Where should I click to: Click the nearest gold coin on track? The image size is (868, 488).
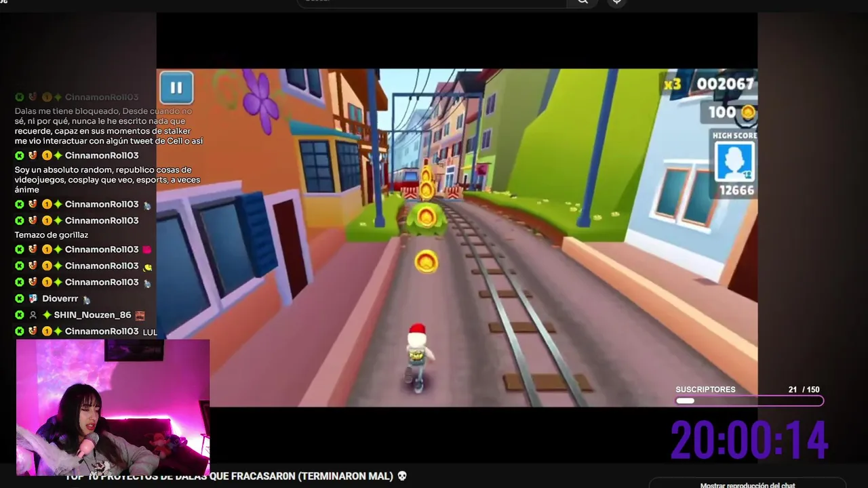[x=426, y=262]
